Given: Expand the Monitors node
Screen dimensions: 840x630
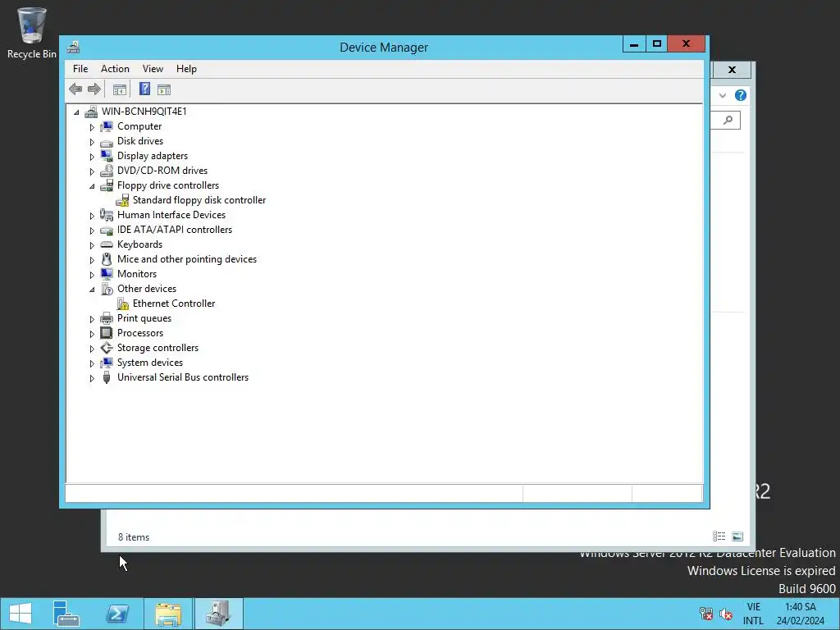Looking at the screenshot, I should pyautogui.click(x=92, y=274).
